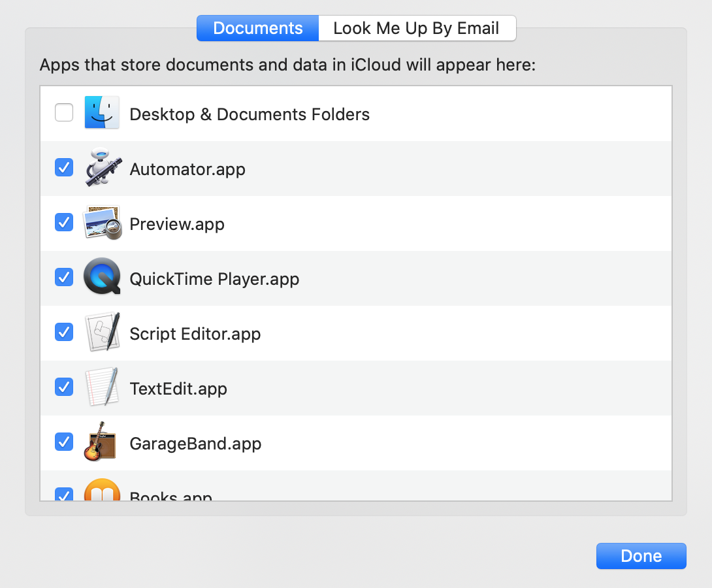Uncheck the Preview.app checkbox
Screen dimensions: 712x588
point(64,223)
